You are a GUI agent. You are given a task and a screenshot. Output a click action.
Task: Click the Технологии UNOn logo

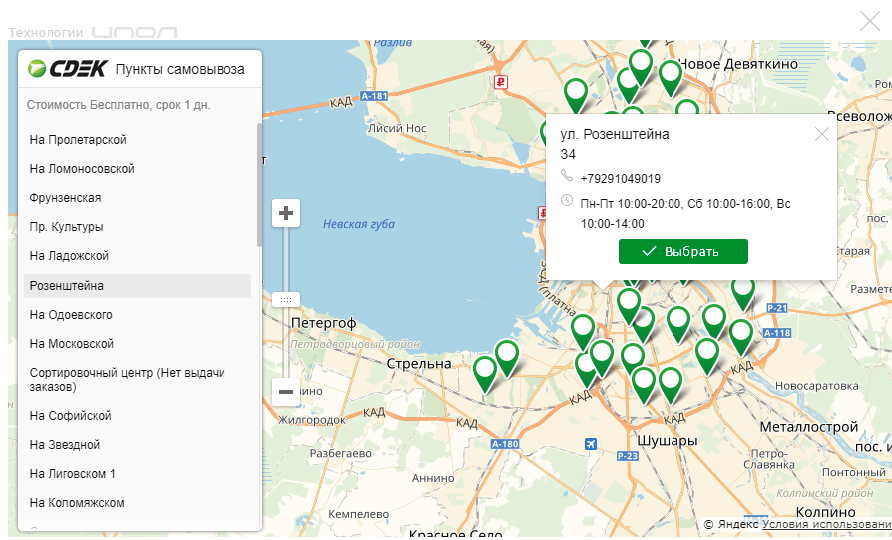click(x=93, y=32)
